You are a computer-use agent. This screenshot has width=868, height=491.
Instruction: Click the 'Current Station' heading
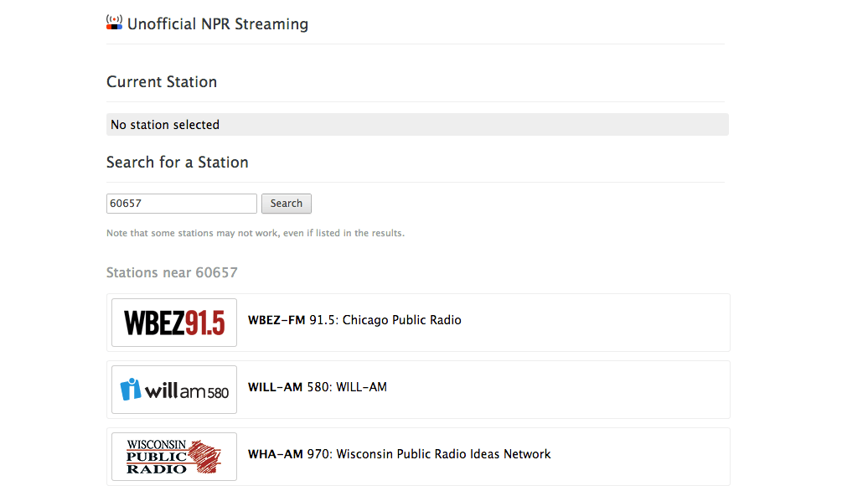coord(162,82)
